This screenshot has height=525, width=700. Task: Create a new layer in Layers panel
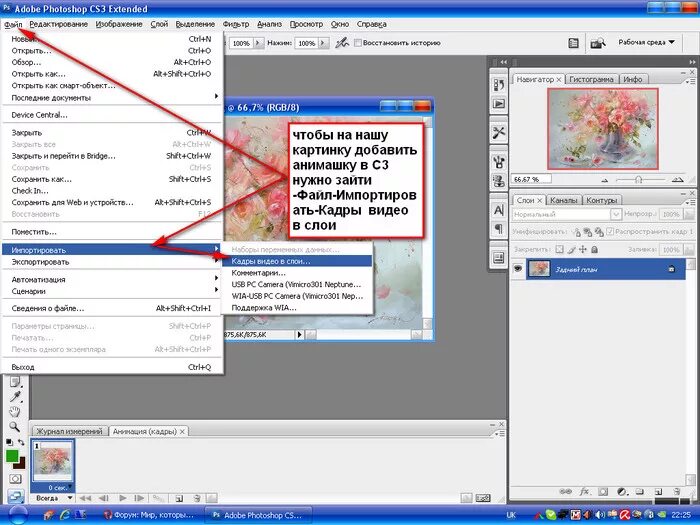(658, 492)
